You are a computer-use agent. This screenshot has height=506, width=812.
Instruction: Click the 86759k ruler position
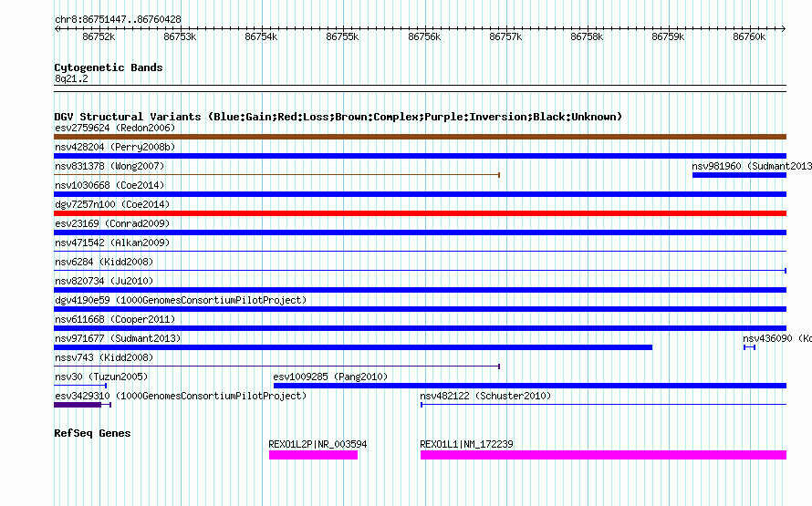pyautogui.click(x=668, y=36)
